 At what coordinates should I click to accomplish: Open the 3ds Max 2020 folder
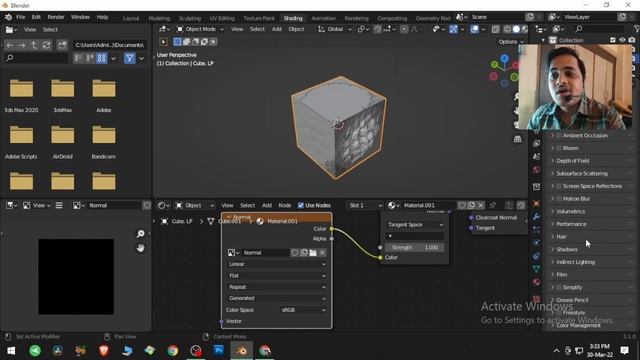click(21, 96)
